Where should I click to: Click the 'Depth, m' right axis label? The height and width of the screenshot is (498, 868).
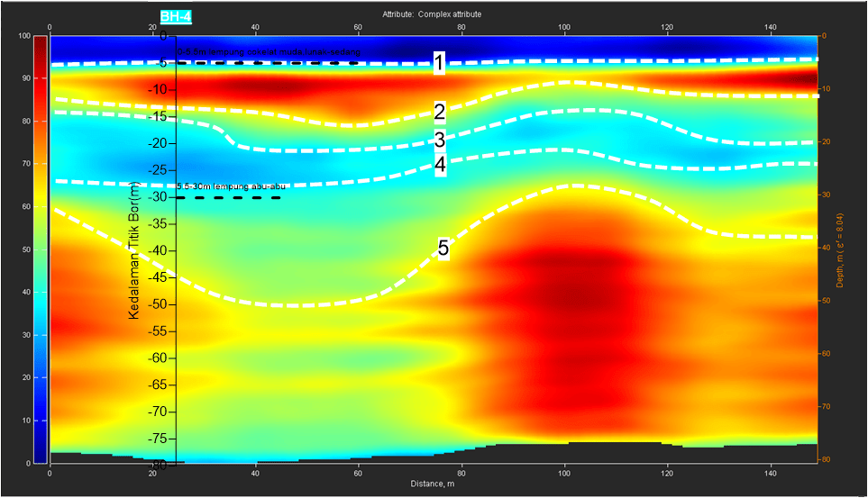click(839, 249)
